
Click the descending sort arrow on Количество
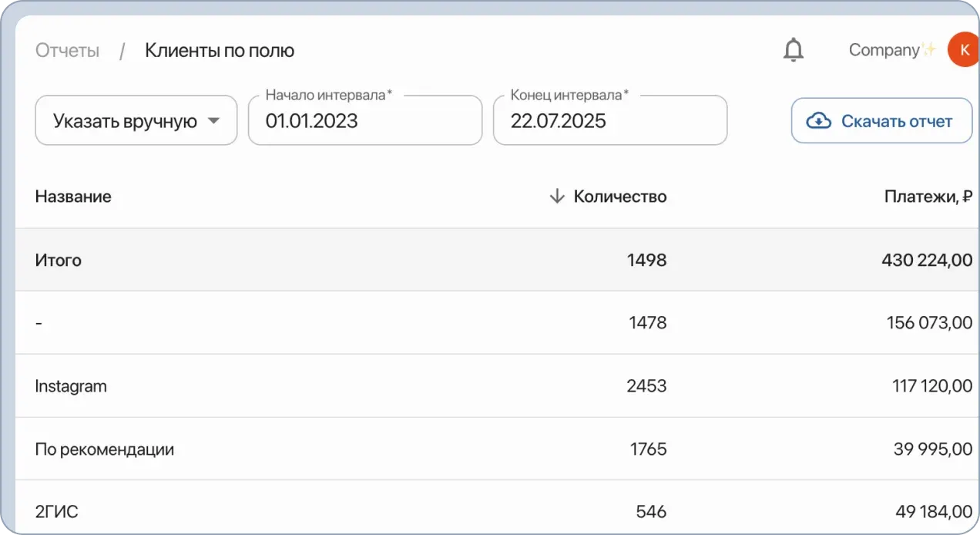(x=556, y=196)
